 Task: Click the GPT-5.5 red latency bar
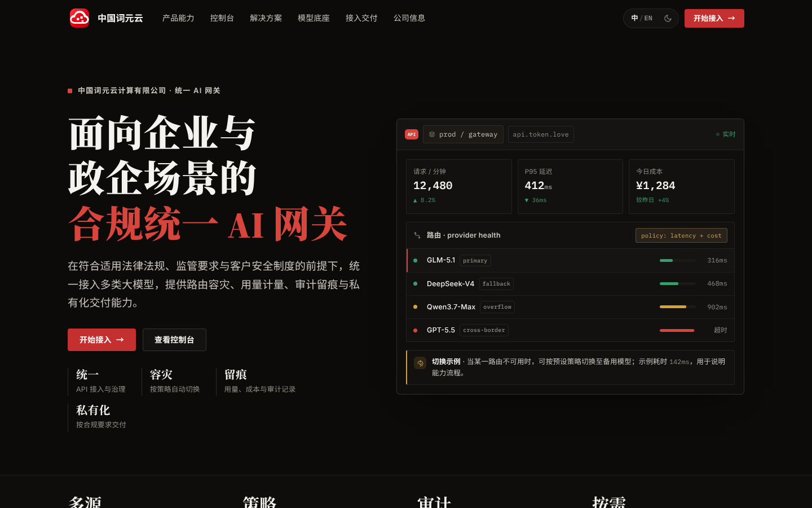click(678, 330)
